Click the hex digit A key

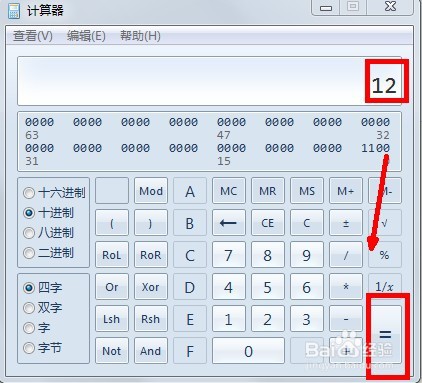[x=190, y=191]
